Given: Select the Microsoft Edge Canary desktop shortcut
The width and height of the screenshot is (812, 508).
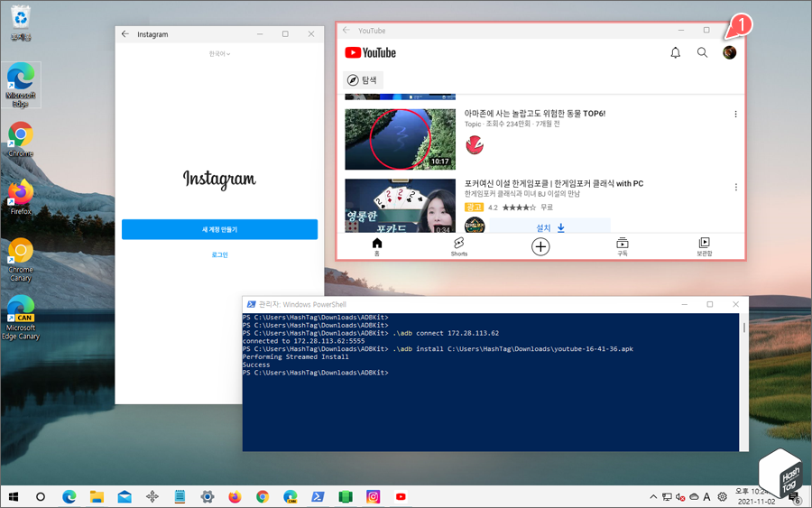Looking at the screenshot, I should (x=21, y=318).
